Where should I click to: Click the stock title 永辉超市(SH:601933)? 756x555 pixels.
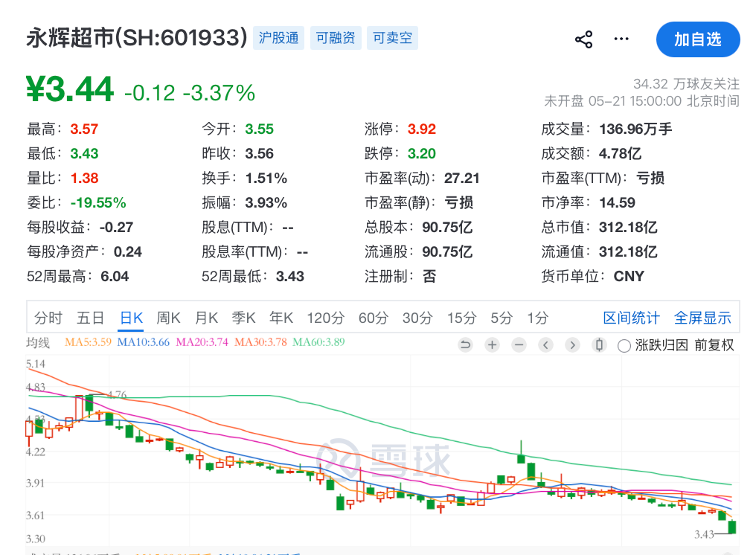tap(137, 38)
